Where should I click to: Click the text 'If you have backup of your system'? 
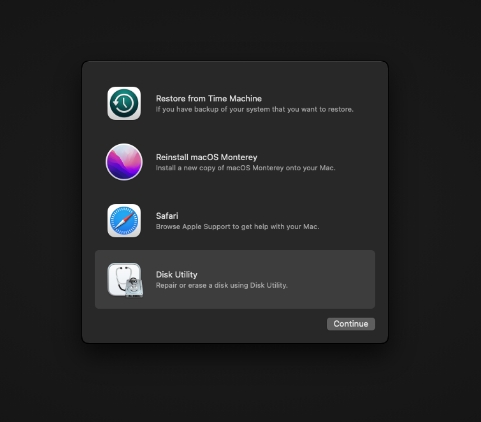[213, 109]
